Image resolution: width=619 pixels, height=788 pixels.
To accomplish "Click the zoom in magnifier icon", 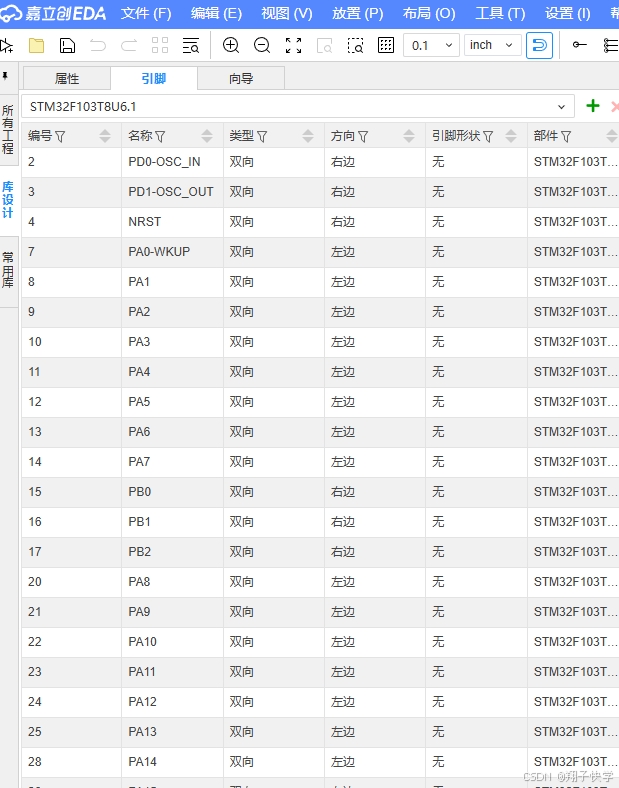I will [x=231, y=46].
